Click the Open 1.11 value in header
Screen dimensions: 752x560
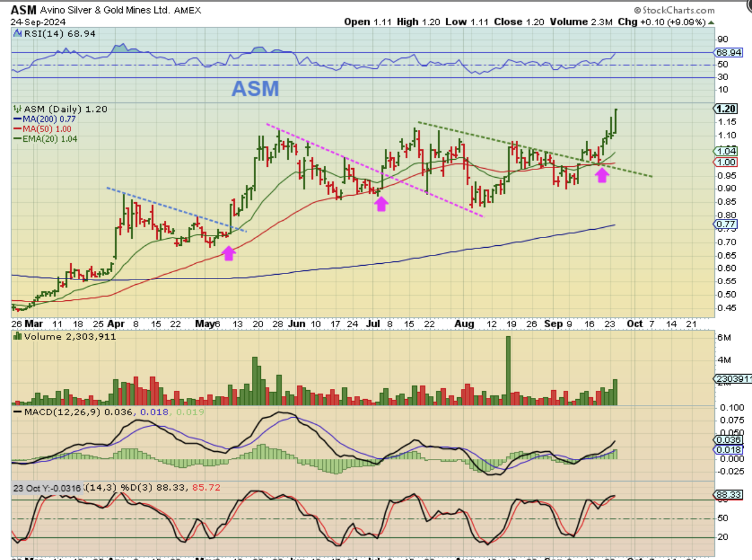pyautogui.click(x=367, y=21)
